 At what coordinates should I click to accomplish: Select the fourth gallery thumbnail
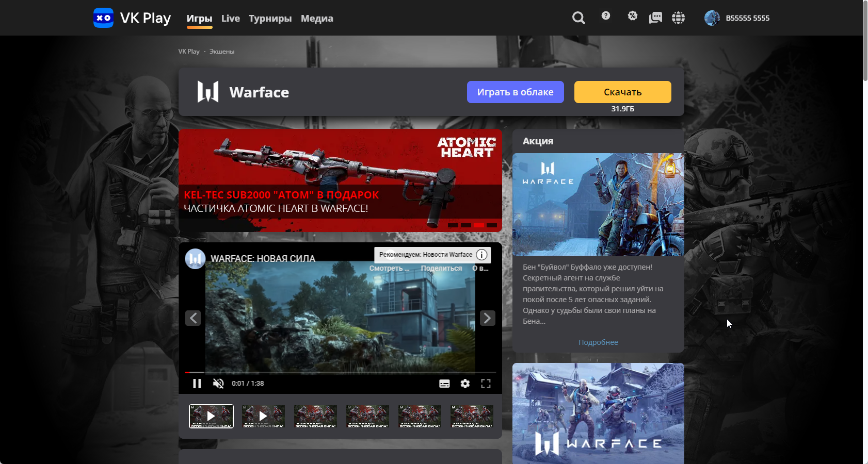coord(367,416)
